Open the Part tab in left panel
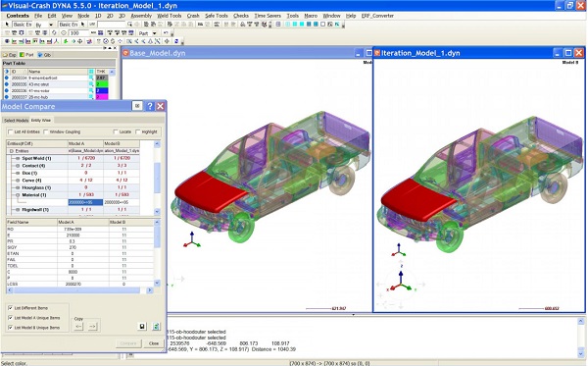This screenshot has width=588, height=366. pyautogui.click(x=27, y=55)
